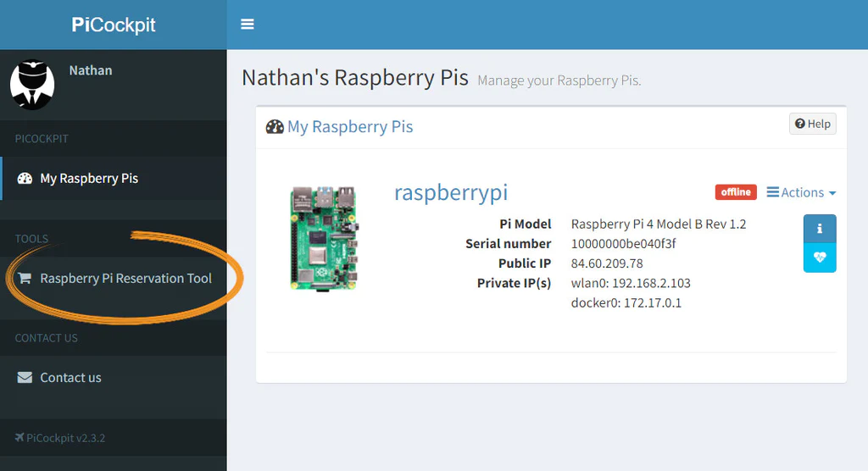Click the Raspberry Pi board thumbnail
Image resolution: width=868 pixels, height=471 pixels.
(x=324, y=238)
